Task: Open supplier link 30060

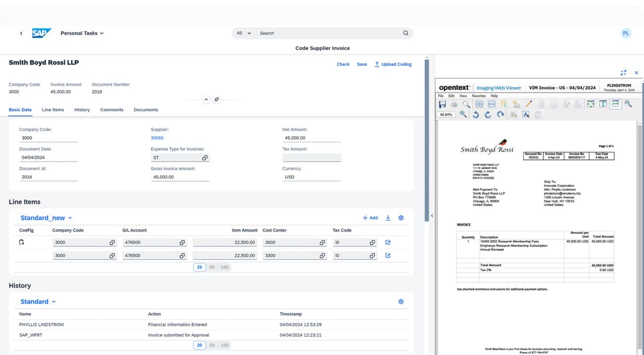Action: coord(157,138)
